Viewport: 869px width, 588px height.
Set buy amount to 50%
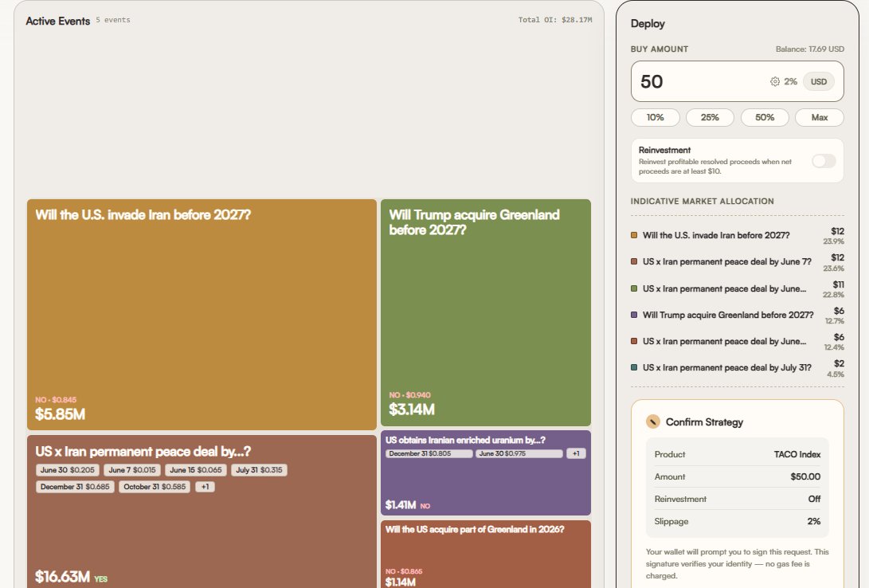point(765,117)
